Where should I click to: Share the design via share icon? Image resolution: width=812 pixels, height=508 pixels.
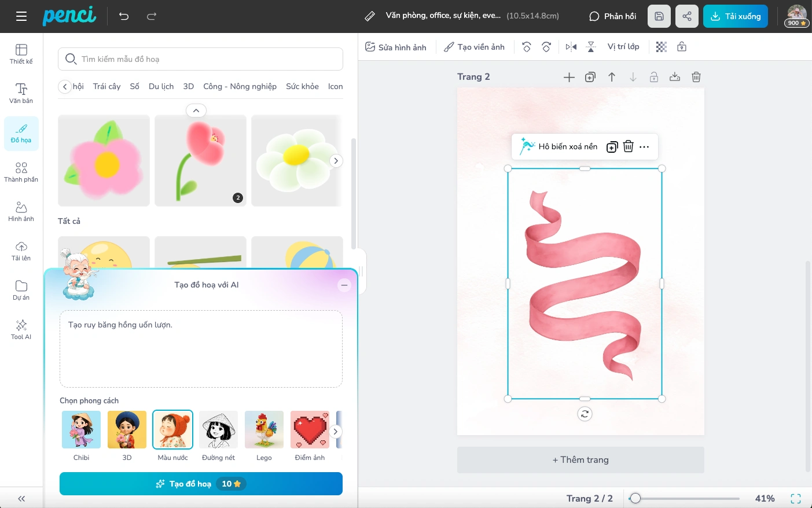coord(687,16)
